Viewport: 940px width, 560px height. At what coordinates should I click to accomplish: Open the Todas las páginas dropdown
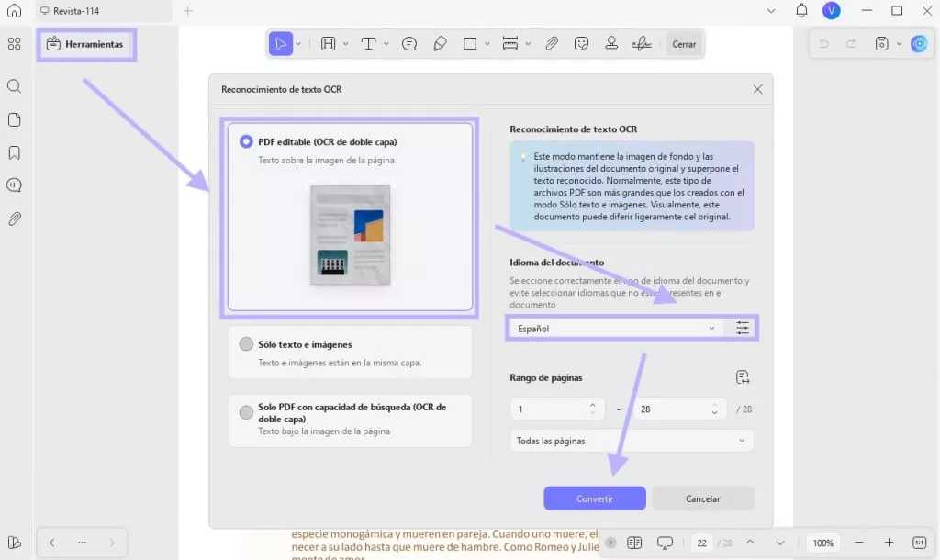tap(632, 441)
